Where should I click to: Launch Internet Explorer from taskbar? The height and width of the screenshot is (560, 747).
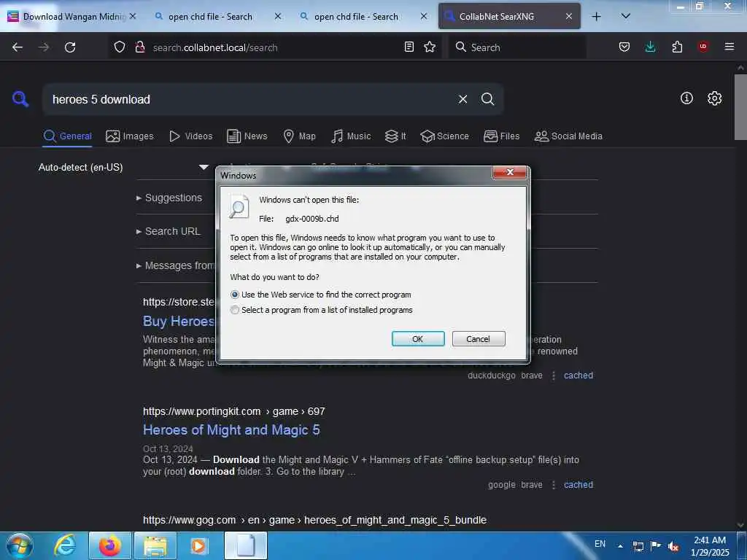64,545
